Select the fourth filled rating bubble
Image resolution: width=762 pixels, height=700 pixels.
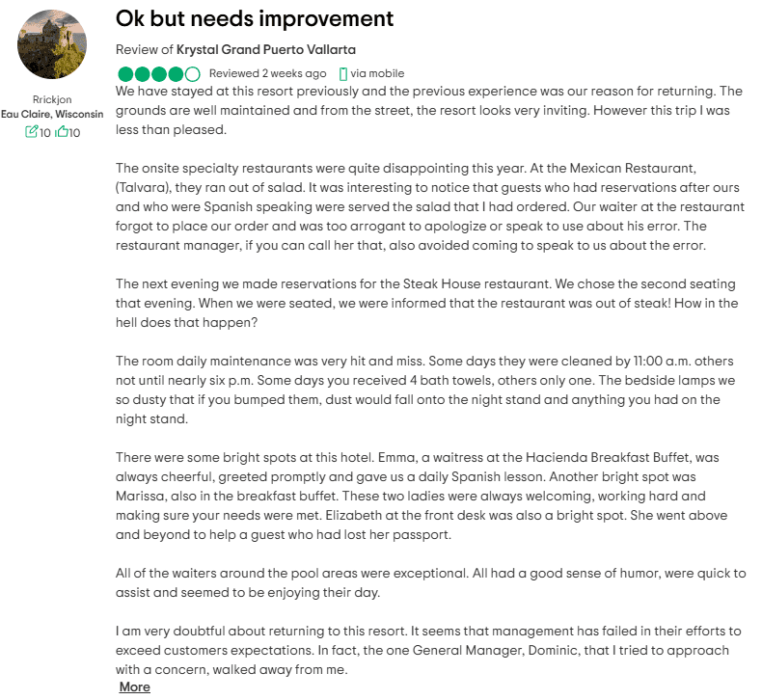click(x=176, y=74)
